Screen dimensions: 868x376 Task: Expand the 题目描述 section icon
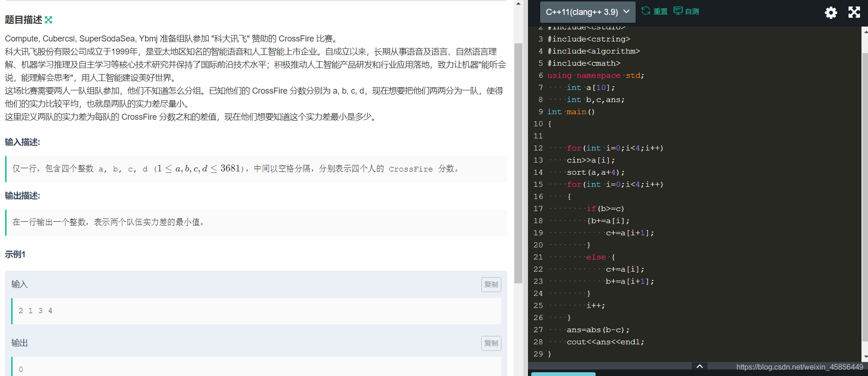point(49,20)
